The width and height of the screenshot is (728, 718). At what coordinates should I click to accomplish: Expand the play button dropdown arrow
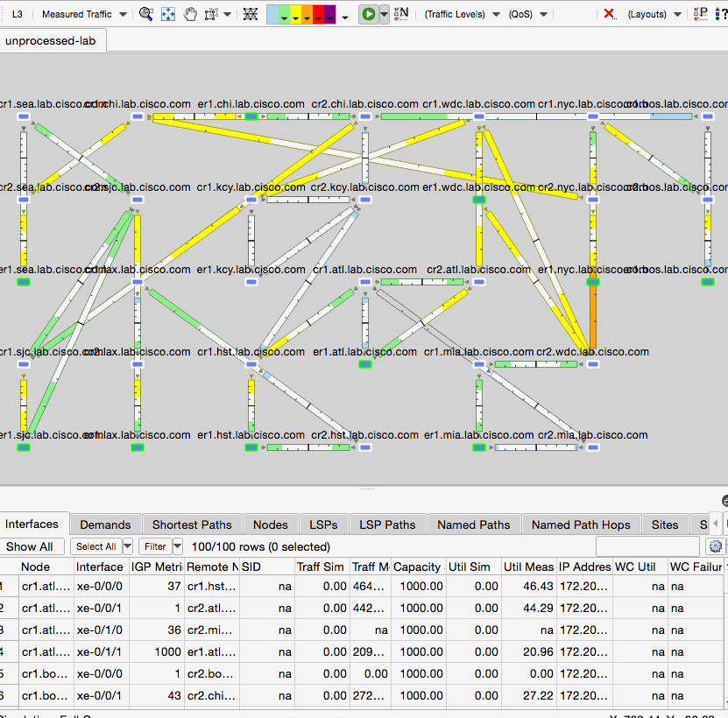[384, 14]
